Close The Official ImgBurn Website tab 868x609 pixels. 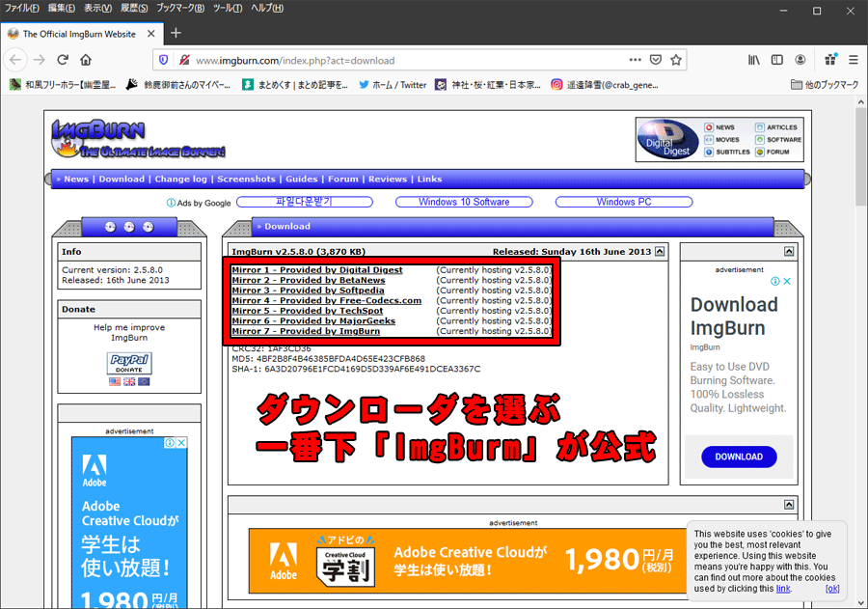(150, 34)
